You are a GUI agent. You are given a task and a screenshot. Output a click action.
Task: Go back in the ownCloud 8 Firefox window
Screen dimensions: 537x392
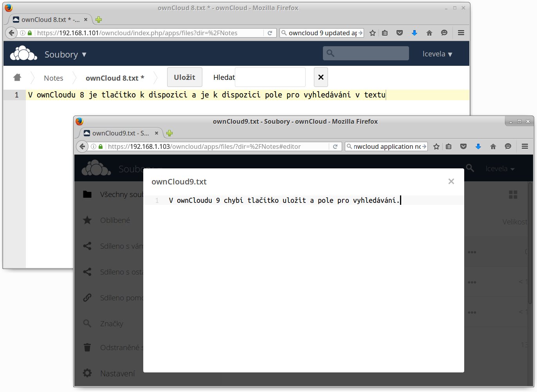point(11,33)
